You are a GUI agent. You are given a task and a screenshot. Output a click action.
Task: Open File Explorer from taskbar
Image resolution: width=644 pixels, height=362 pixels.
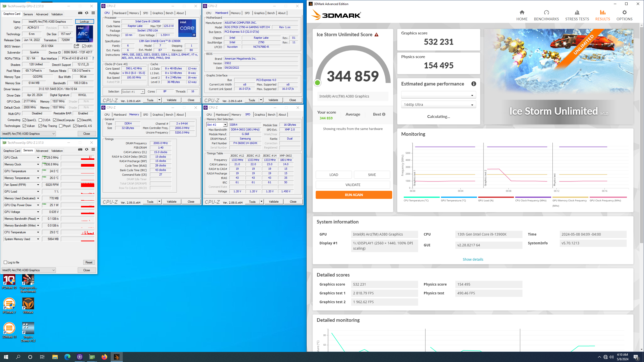[55, 357]
